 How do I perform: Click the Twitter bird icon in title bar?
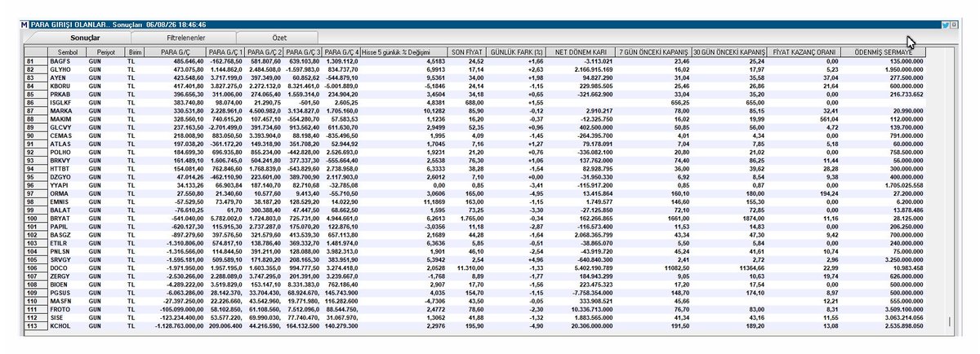(945, 25)
